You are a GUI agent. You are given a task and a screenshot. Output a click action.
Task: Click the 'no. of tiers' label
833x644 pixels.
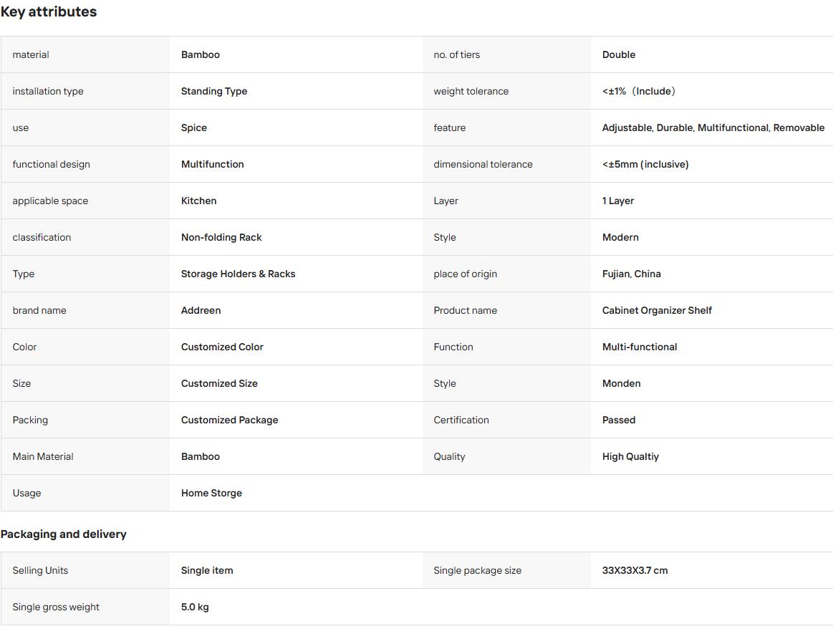(x=456, y=54)
